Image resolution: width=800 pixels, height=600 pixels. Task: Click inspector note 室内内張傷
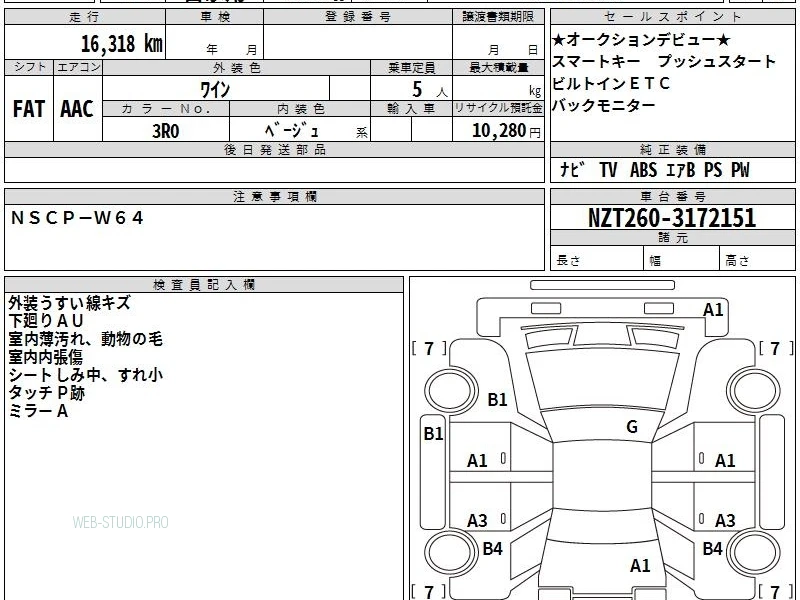click(x=45, y=357)
